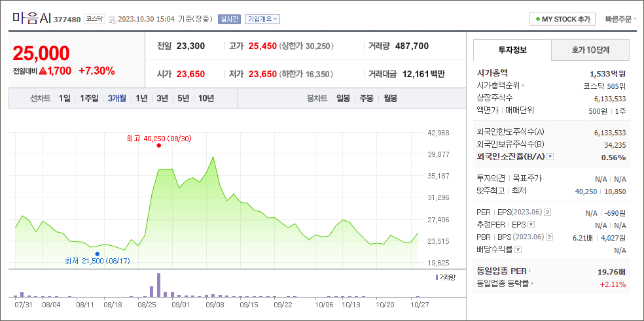The height and width of the screenshot is (321, 644).
Task: Click the tall volume bar near 08/25
Action: point(158,285)
